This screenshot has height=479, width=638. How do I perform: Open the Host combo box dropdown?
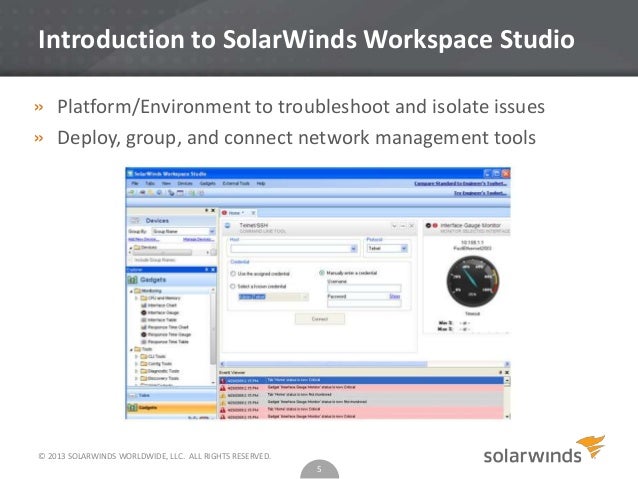click(x=354, y=249)
